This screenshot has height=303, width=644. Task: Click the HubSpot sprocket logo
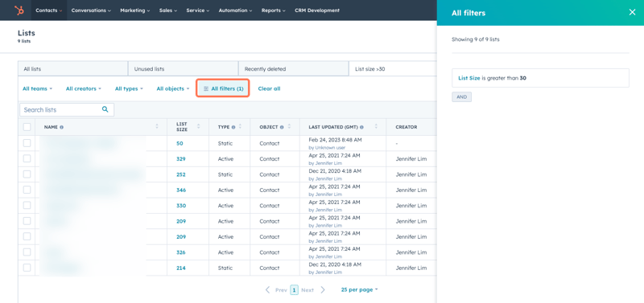tap(19, 10)
